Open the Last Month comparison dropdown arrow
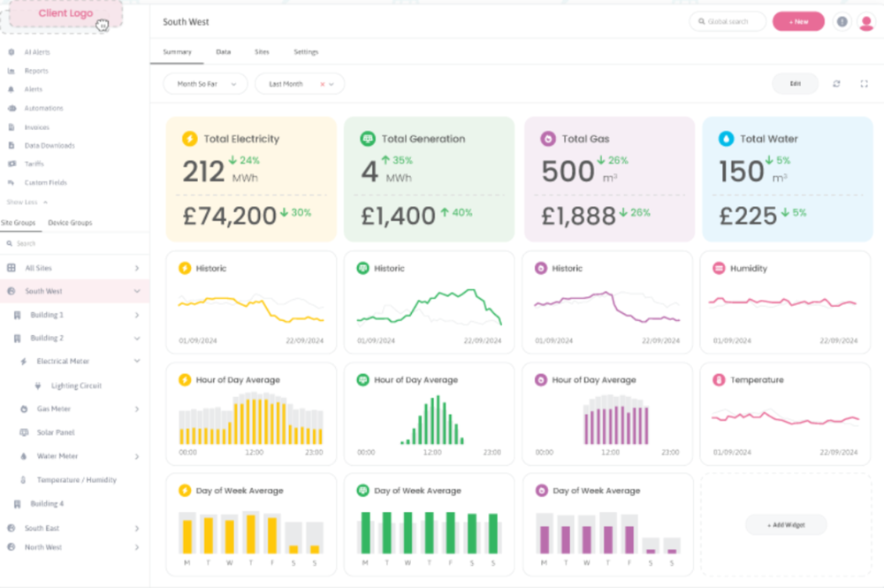The height and width of the screenshot is (588, 884). tap(331, 85)
